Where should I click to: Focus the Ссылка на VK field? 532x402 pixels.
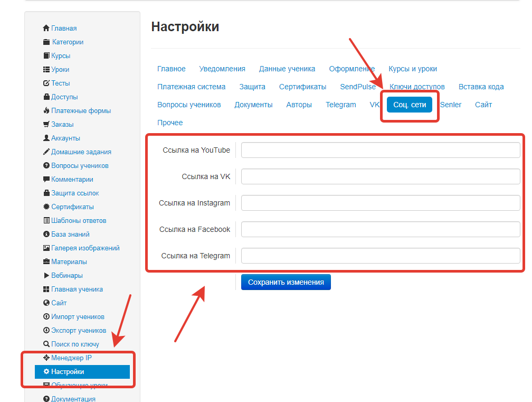(381, 176)
